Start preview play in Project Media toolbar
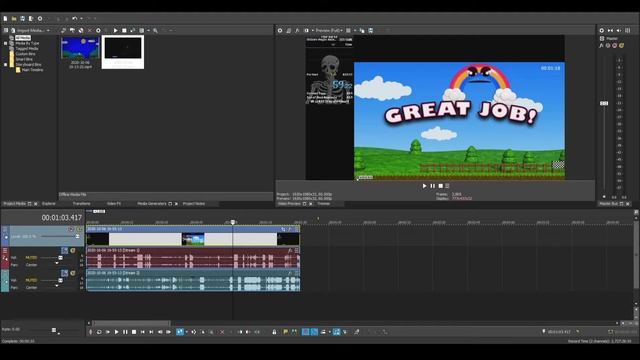The height and width of the screenshot is (360, 640). click(x=116, y=30)
